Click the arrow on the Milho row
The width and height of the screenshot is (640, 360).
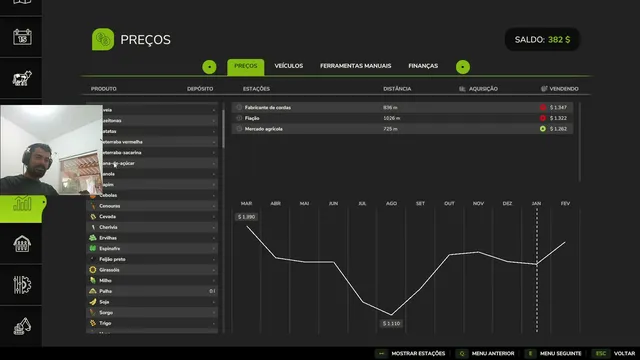(x=213, y=280)
